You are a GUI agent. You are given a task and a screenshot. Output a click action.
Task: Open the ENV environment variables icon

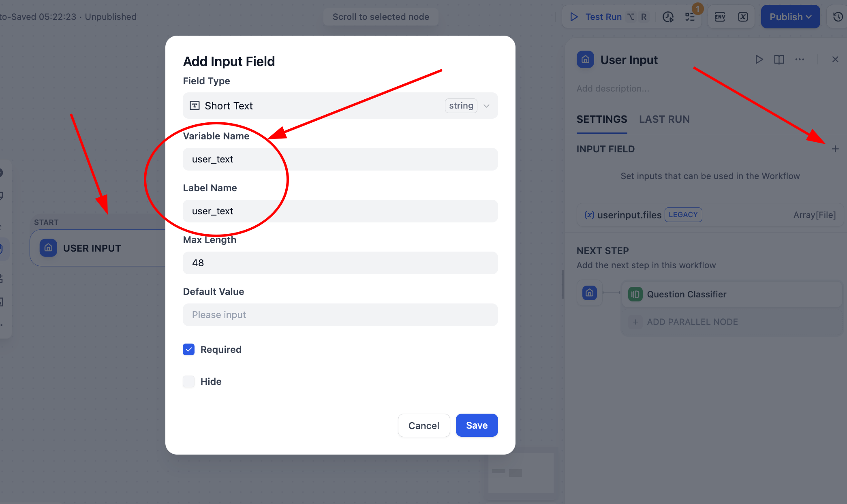[x=720, y=17]
